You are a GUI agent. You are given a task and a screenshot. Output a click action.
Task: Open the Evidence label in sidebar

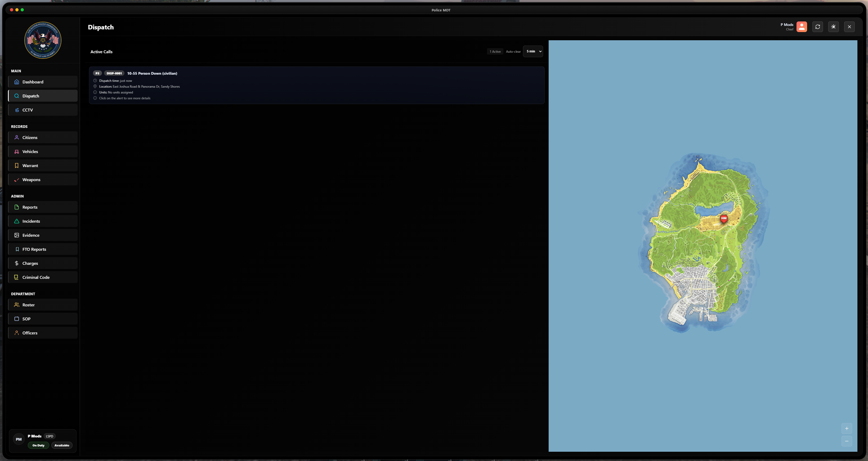[31, 236]
